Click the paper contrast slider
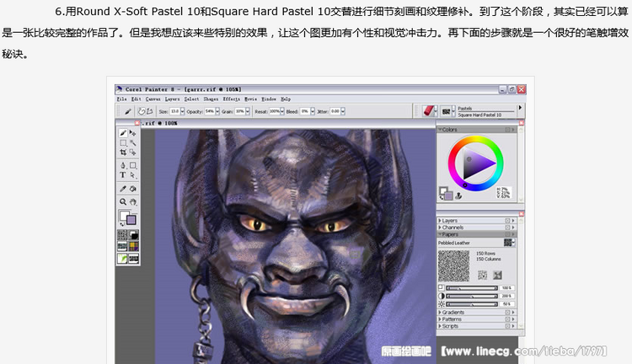 tap(472, 297)
